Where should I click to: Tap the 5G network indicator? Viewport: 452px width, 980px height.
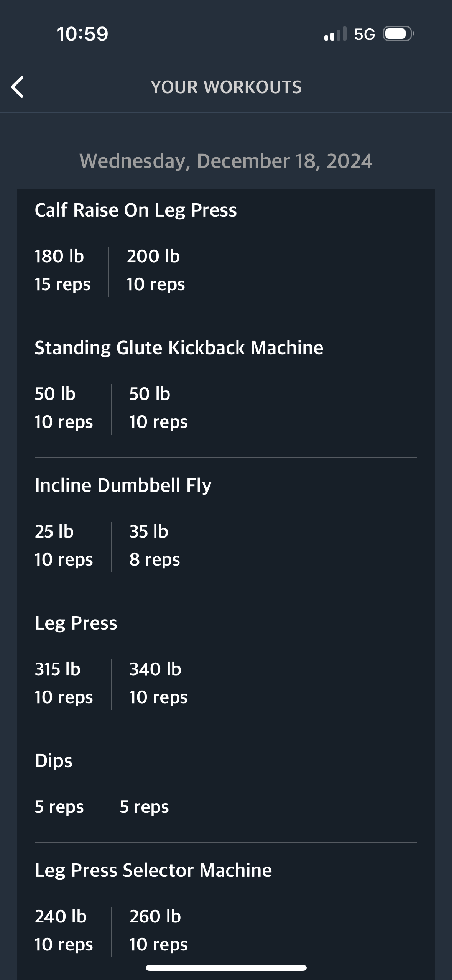[x=364, y=34]
